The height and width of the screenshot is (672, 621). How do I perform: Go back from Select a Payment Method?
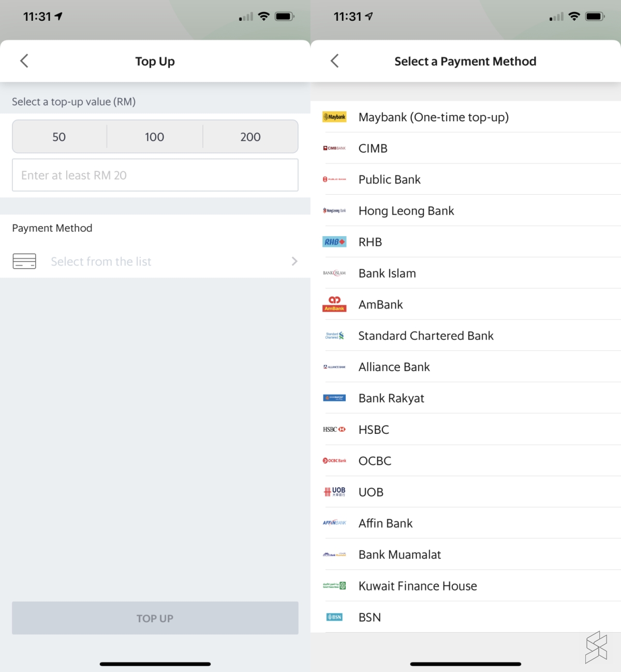[335, 61]
